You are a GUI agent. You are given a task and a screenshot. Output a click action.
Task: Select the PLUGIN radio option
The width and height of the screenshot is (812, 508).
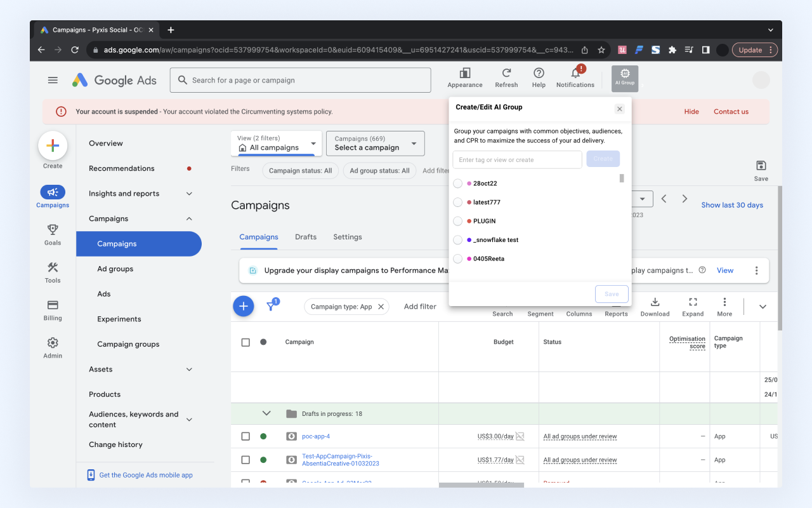458,221
